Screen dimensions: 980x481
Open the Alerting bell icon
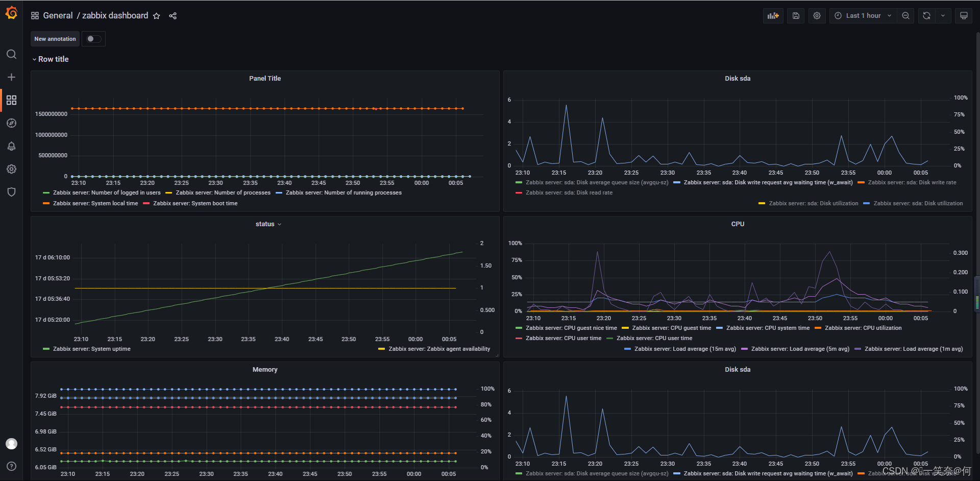pos(11,146)
